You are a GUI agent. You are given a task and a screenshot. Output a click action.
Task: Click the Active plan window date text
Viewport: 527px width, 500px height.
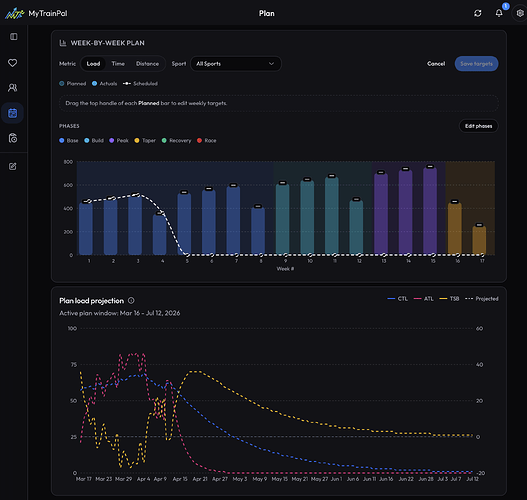point(120,313)
